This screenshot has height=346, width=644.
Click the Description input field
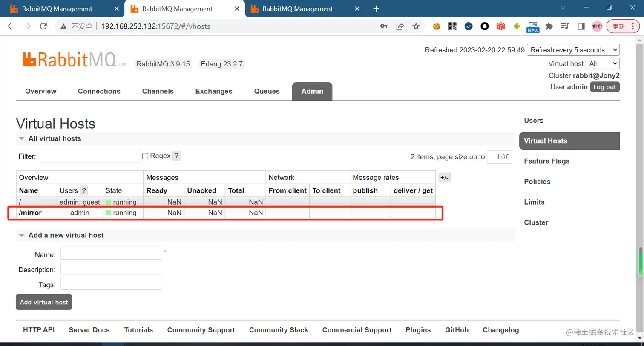click(111, 268)
